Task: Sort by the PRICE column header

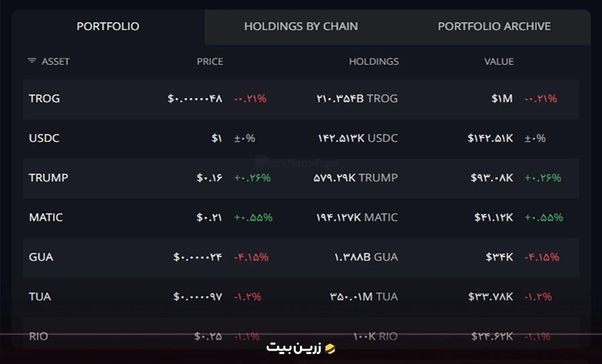Action: tap(209, 62)
